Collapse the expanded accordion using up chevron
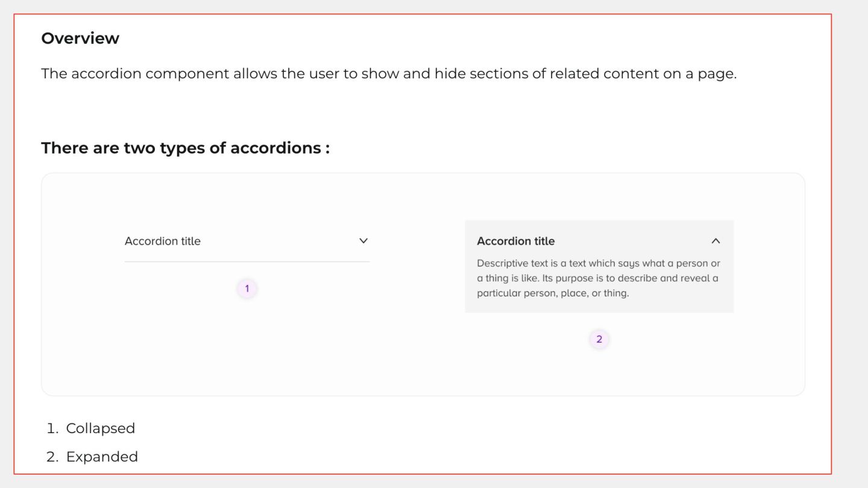Screen dimensions: 868x488 pos(715,241)
